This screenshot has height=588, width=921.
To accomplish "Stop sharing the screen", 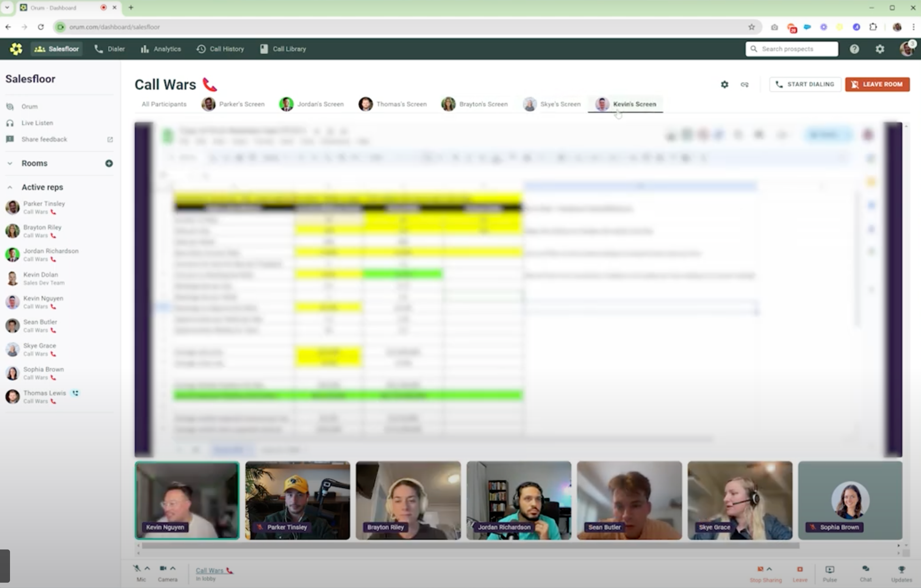I will 760,569.
